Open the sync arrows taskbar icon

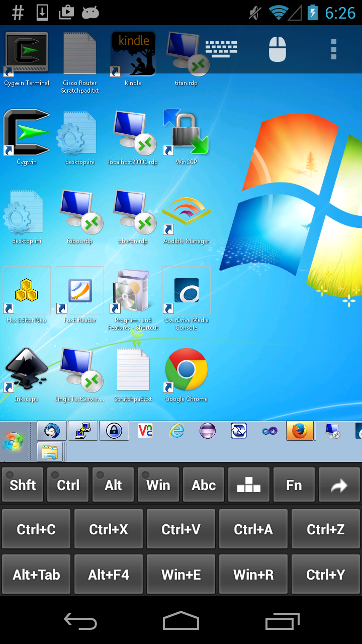(x=238, y=431)
